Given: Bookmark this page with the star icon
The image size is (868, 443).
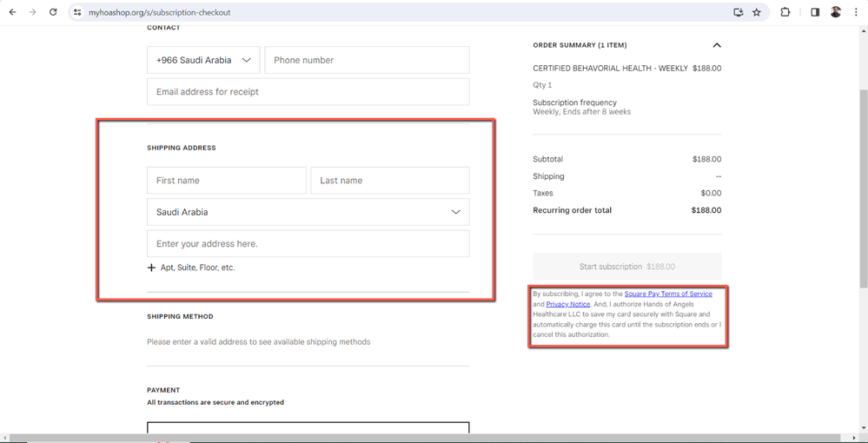Looking at the screenshot, I should point(757,12).
